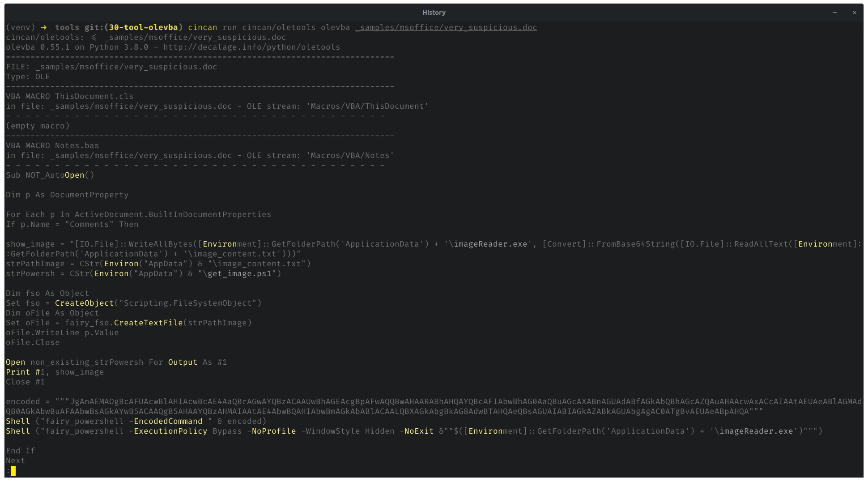Viewport: 868px width, 482px height.
Task: Close the History terminal window
Action: 855,13
